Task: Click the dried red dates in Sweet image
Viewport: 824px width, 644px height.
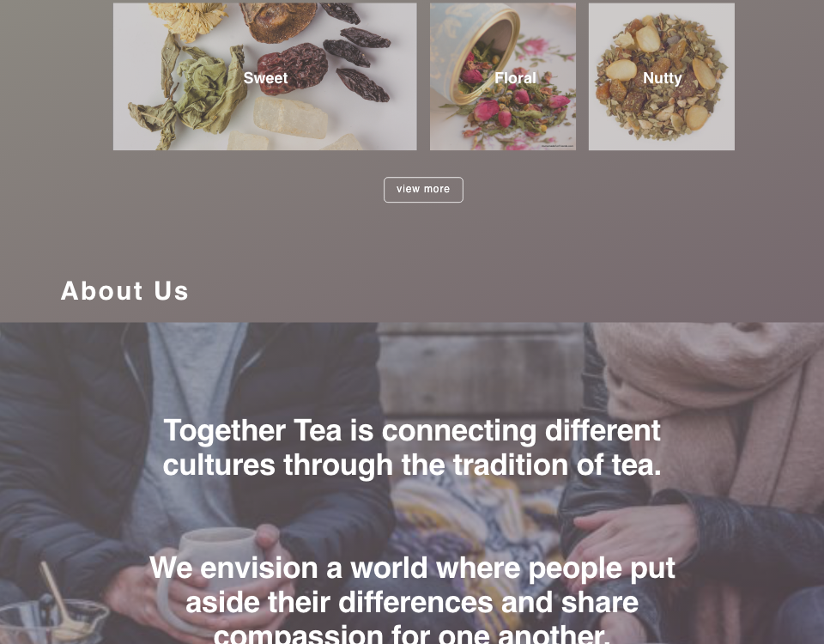Action: pos(293,69)
